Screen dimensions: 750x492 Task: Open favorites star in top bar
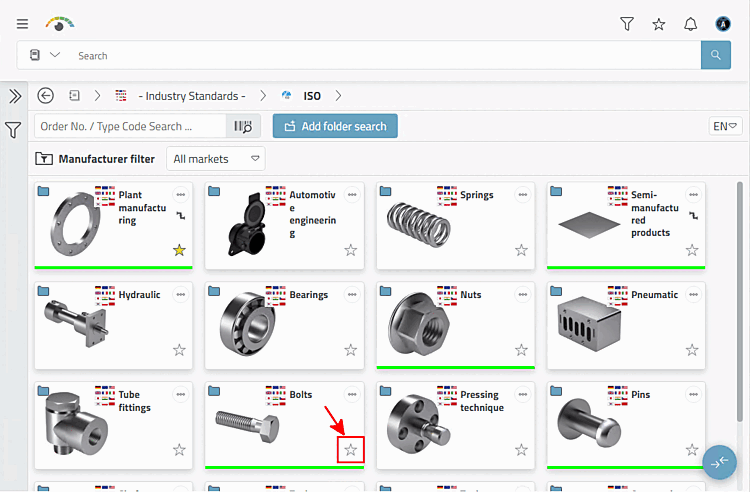[659, 24]
